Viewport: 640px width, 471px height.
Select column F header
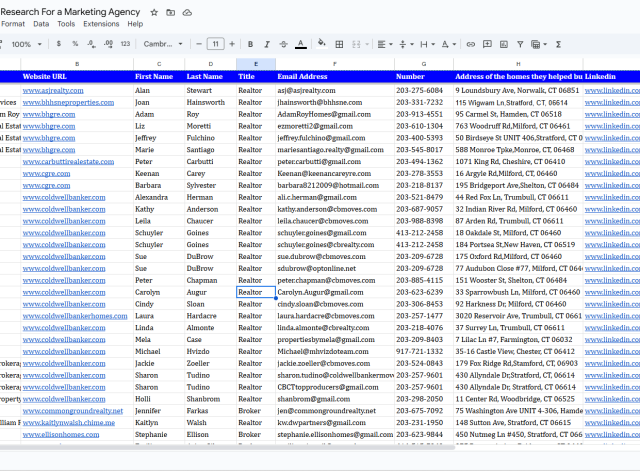(x=335, y=64)
